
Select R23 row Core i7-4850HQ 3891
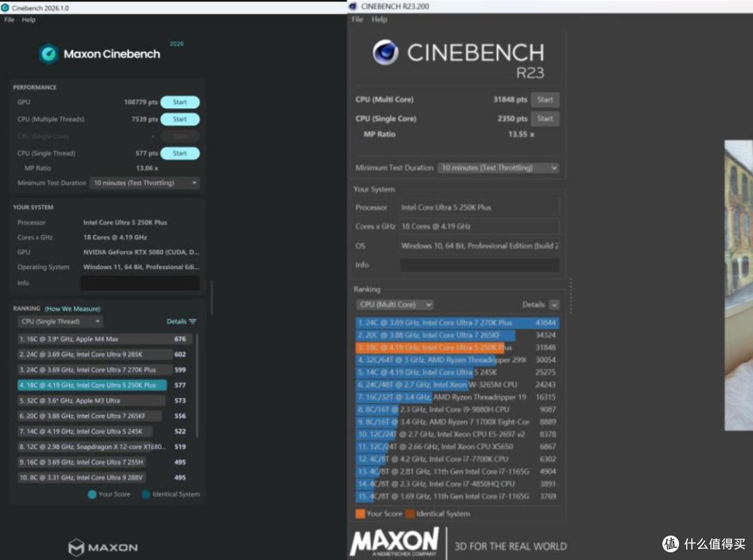[x=457, y=484]
